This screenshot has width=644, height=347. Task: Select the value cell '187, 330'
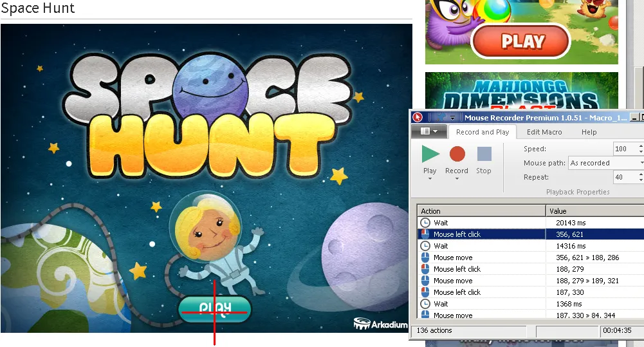569,292
